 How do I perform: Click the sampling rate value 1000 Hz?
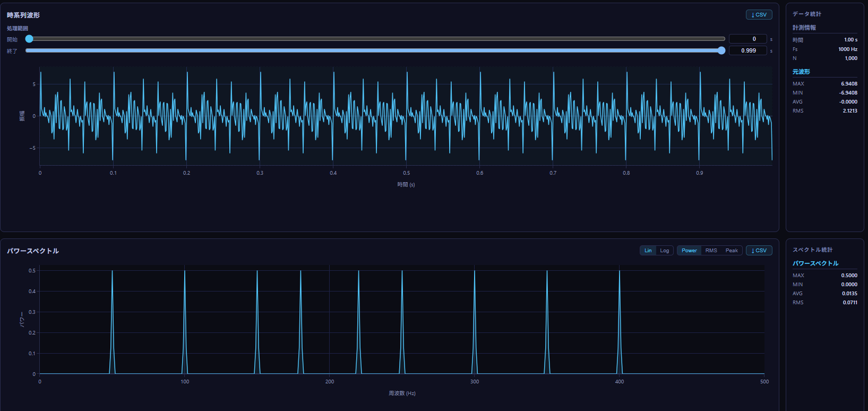tap(848, 49)
